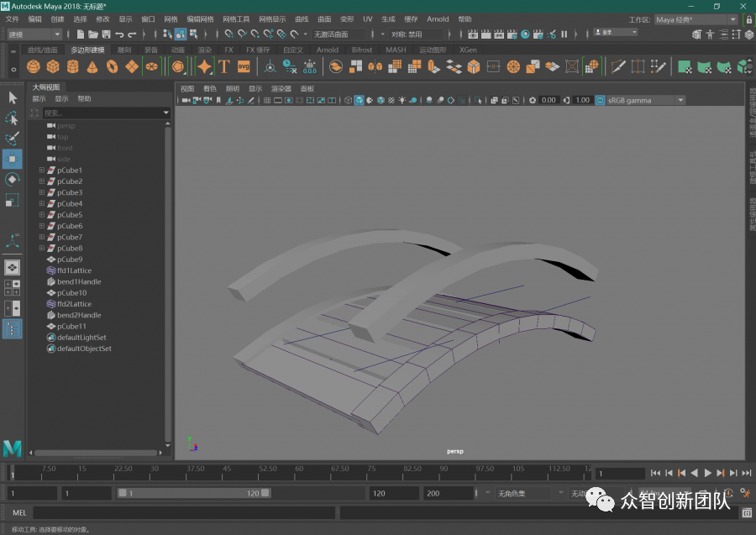
Task: Toggle the MEL script language button
Action: (x=19, y=512)
